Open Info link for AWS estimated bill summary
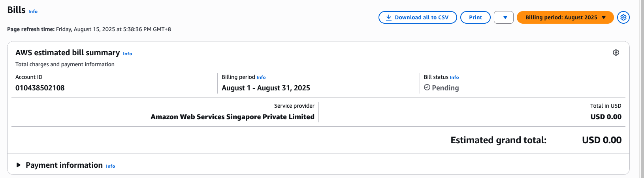The width and height of the screenshot is (644, 178). coord(127,54)
